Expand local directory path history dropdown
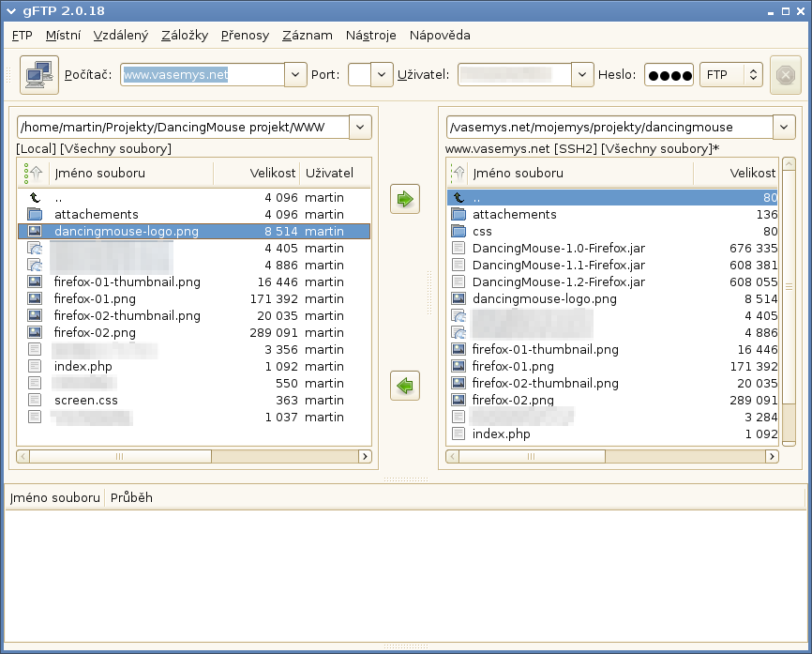Screen dimensions: 812x654 tap(360, 128)
